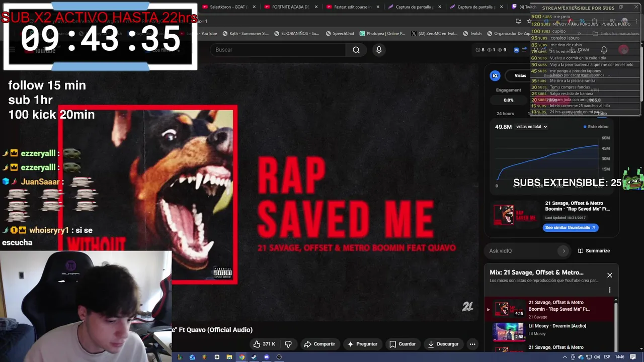The height and width of the screenshot is (362, 644).
Task: Select the Vistas tab in vidIQ panel
Action: tap(520, 75)
